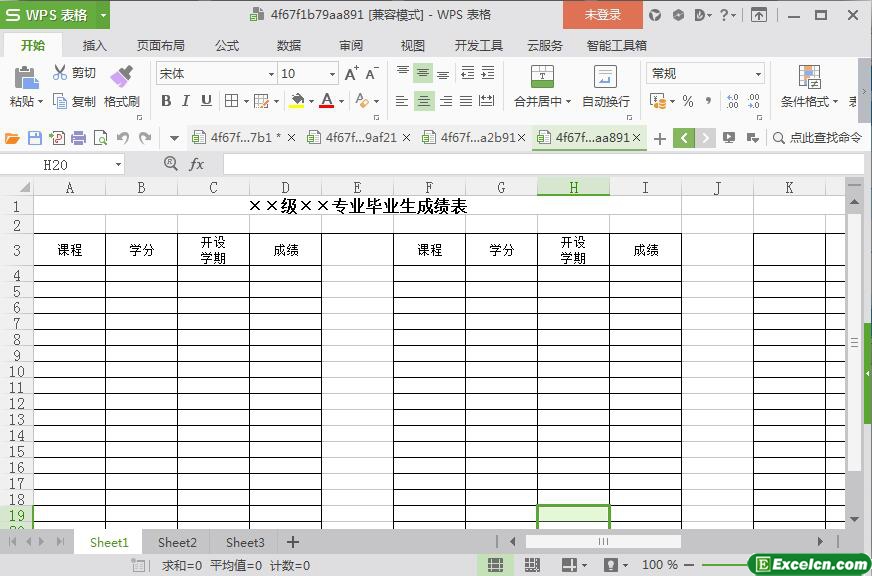Redo the last action
The width and height of the screenshot is (872, 576).
(x=145, y=138)
